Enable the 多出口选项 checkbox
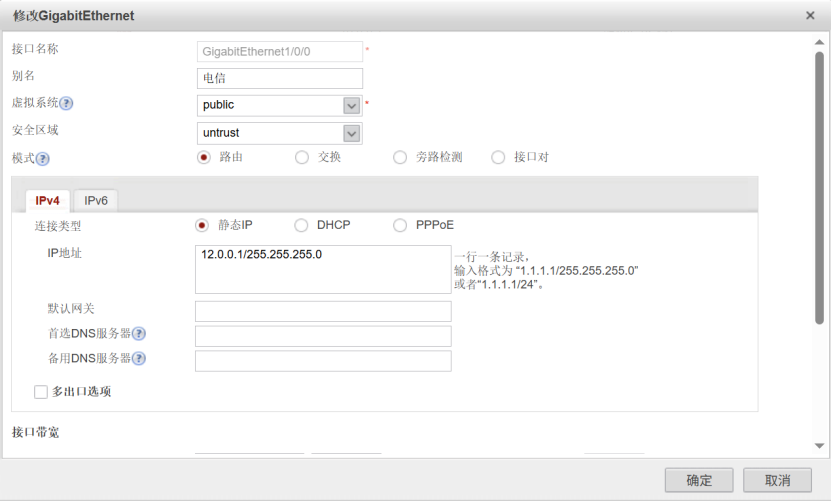Image resolution: width=831 pixels, height=501 pixels. pyautogui.click(x=41, y=392)
